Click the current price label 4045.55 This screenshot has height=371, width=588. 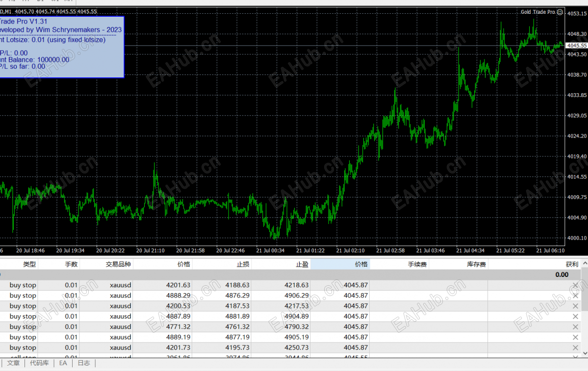576,46
